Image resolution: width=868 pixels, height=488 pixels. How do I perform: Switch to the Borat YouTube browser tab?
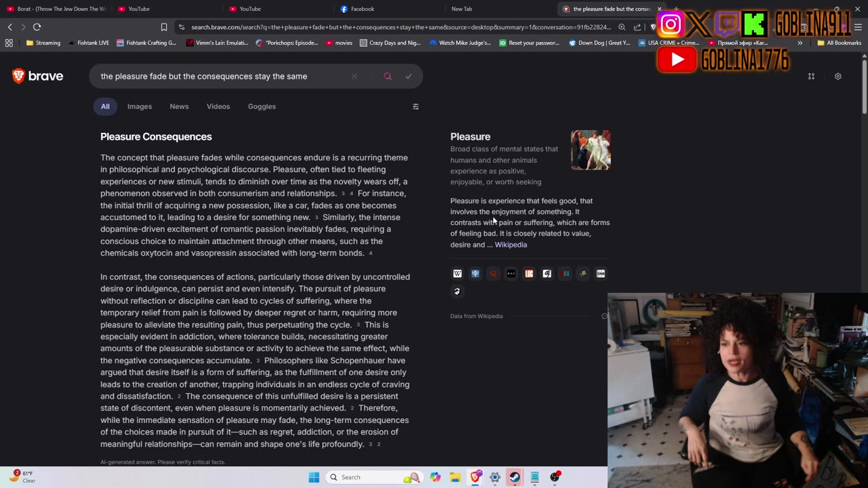click(x=56, y=9)
